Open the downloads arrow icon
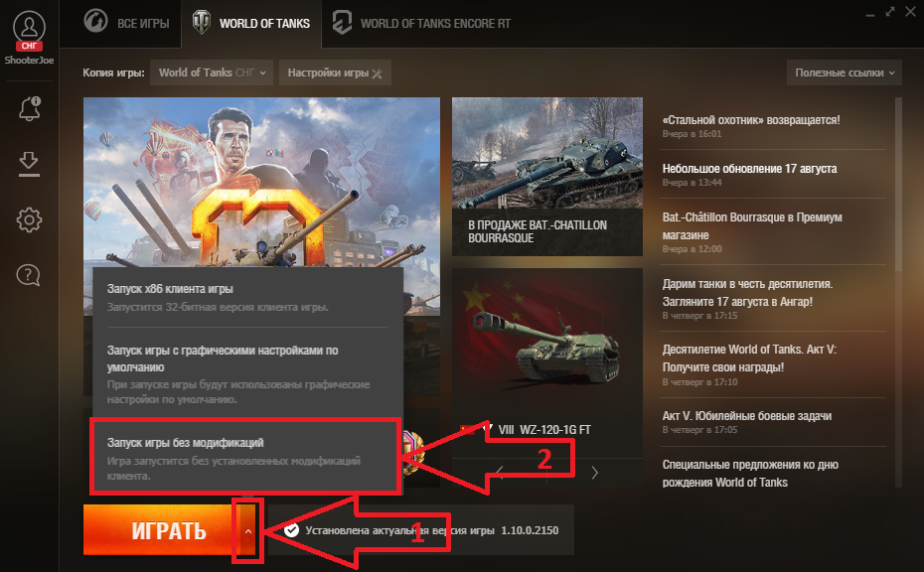The width and height of the screenshot is (924, 572). pos(28,164)
